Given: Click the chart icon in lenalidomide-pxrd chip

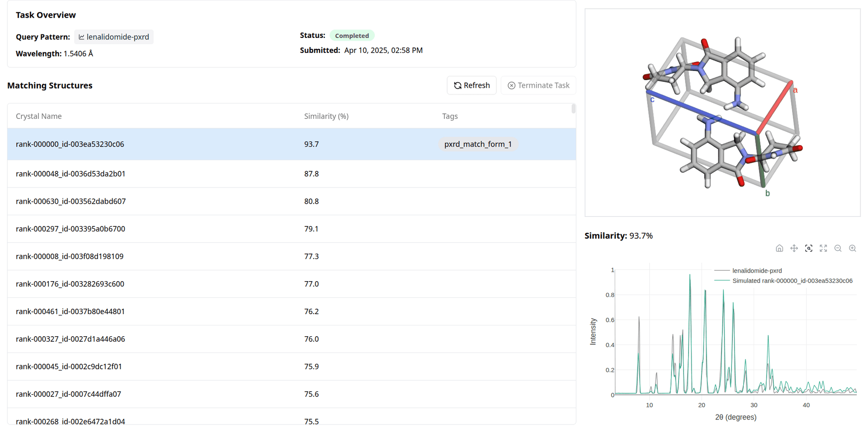Looking at the screenshot, I should 81,37.
